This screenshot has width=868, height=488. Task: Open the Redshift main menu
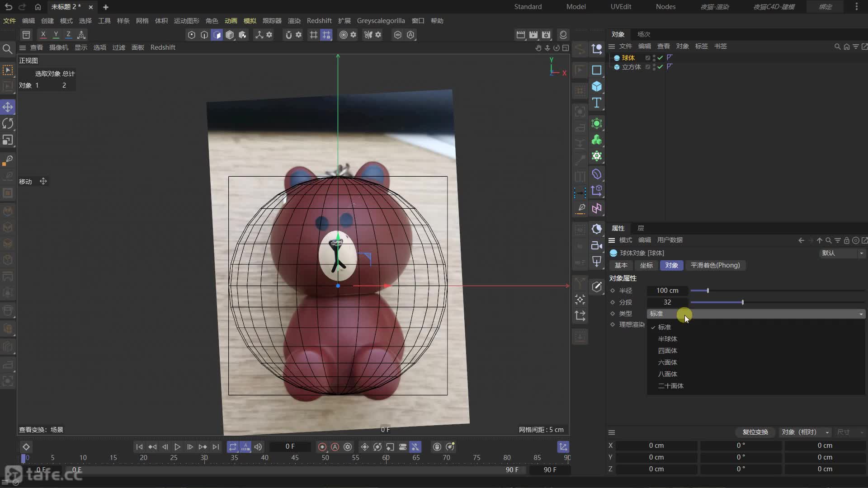point(319,21)
